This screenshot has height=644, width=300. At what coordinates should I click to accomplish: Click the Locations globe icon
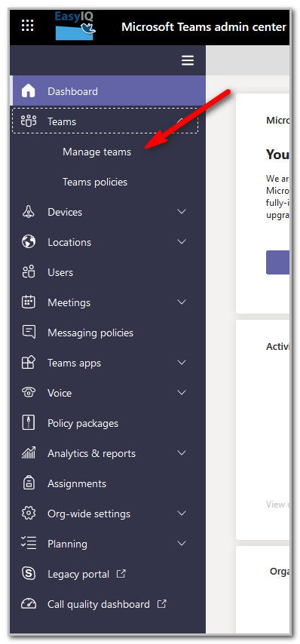29,242
